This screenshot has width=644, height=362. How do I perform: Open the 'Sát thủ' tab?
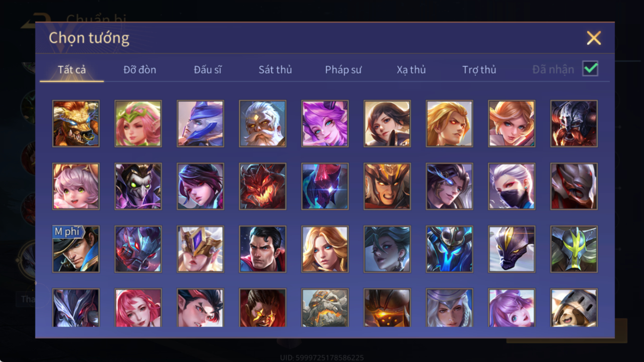(x=275, y=70)
